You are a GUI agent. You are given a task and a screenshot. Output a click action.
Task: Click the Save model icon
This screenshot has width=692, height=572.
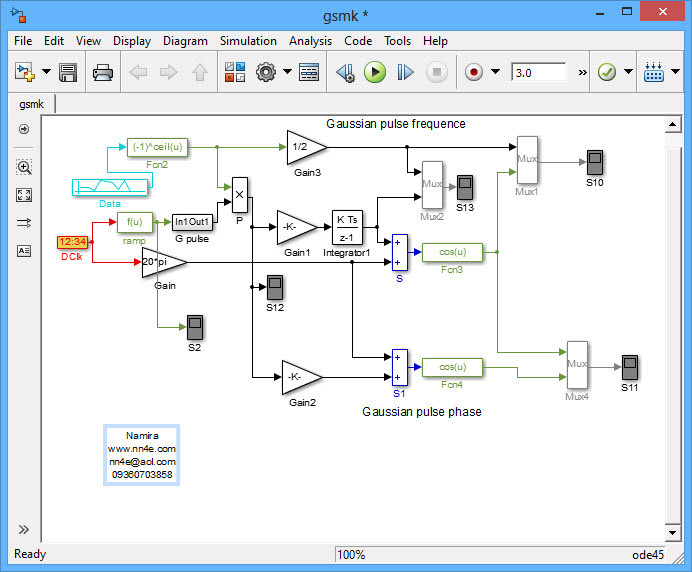[68, 72]
